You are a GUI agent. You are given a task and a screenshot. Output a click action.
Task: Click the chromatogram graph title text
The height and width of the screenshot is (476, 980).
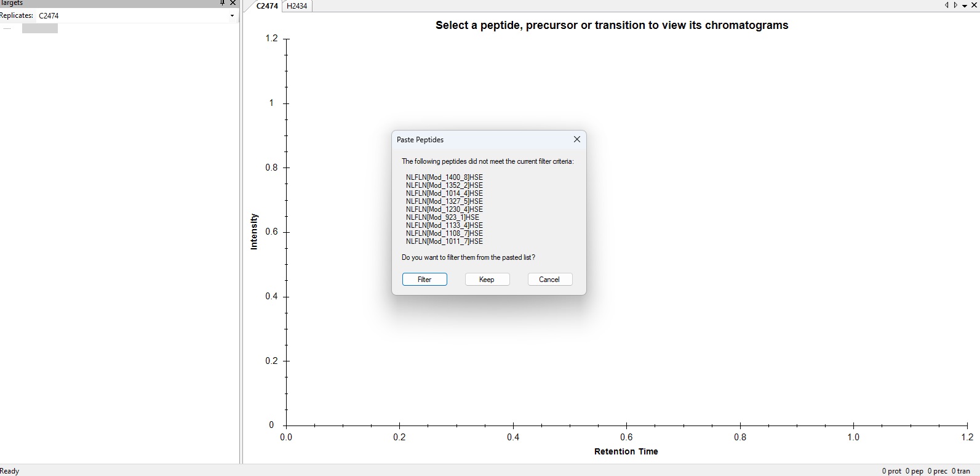[612, 25]
